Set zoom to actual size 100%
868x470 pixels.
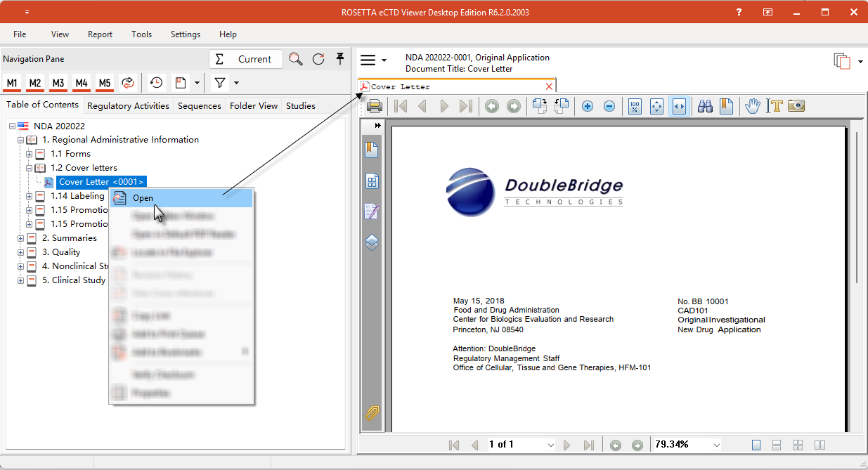point(635,106)
